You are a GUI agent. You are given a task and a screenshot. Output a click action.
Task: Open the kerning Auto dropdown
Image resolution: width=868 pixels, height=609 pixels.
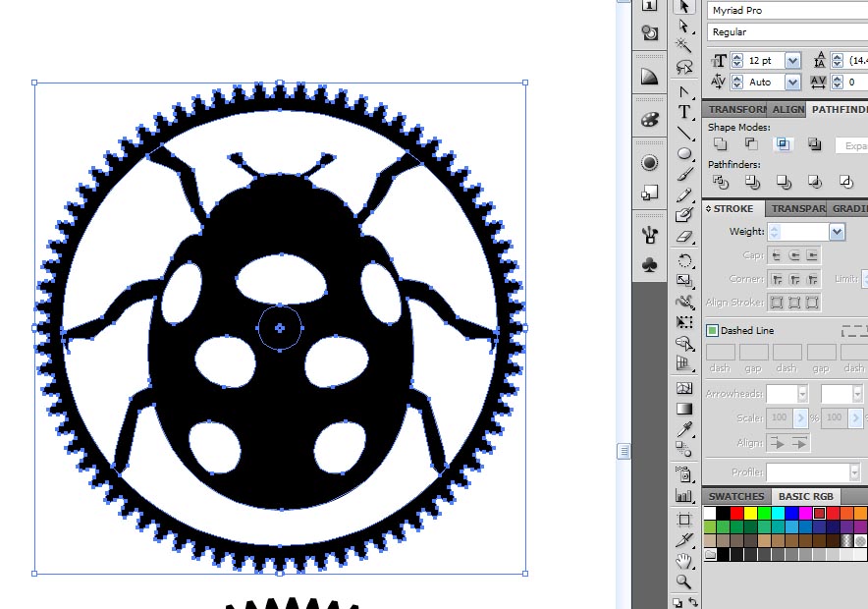coord(792,83)
